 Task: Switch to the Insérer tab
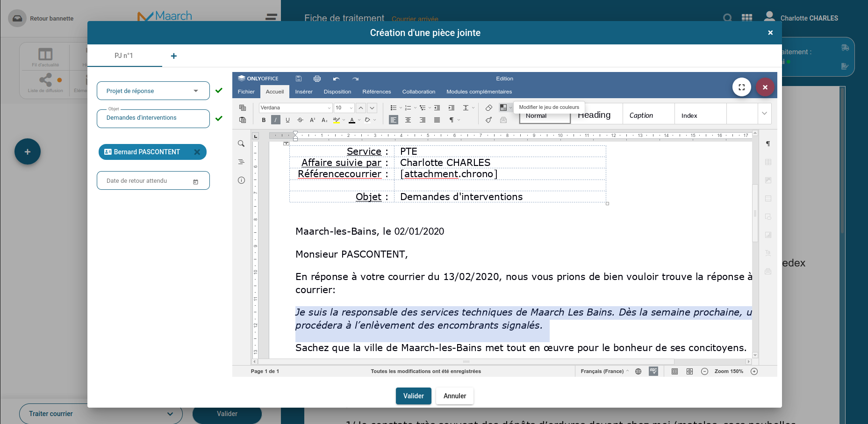point(304,92)
